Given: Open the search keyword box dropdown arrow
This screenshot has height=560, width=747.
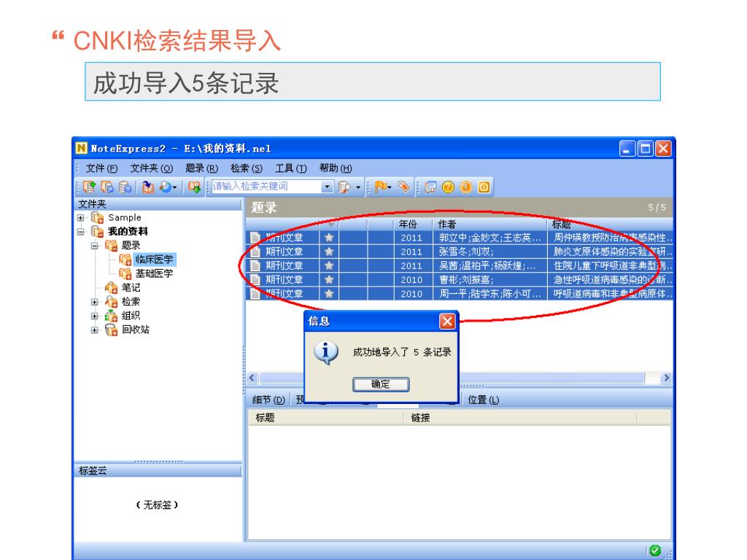Looking at the screenshot, I should pyautogui.click(x=327, y=187).
